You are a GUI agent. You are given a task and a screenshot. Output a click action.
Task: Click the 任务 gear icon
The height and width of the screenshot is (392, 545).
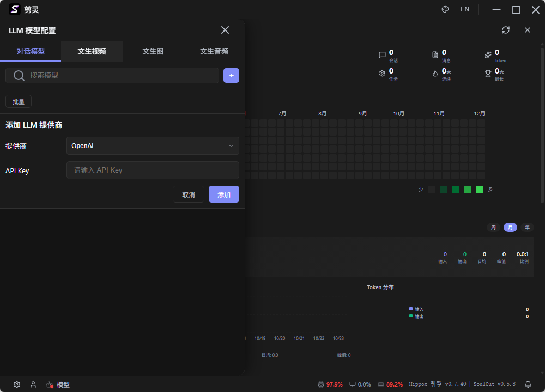(x=382, y=73)
